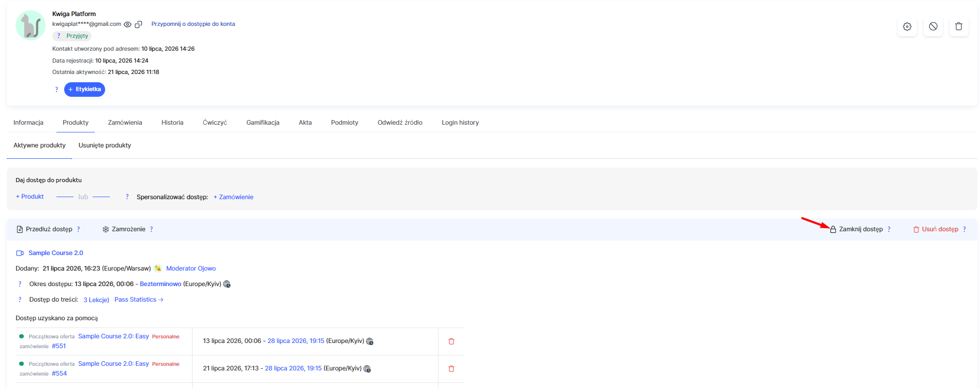Switch to the Zamówienia tab
This screenshot has height=388, width=980.
coord(125,123)
